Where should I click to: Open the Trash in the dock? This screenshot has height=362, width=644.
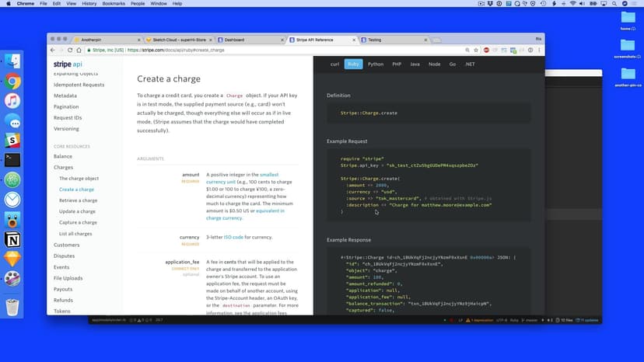(x=12, y=307)
